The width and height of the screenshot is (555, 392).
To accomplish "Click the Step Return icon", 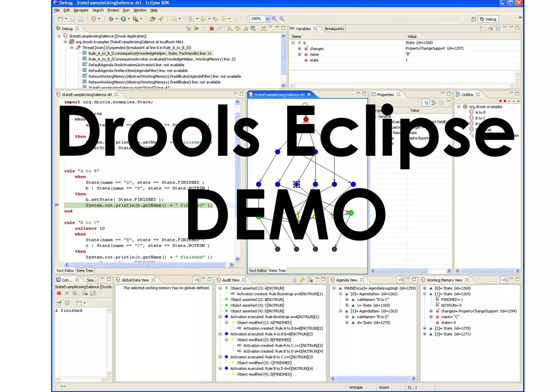I will (x=246, y=28).
